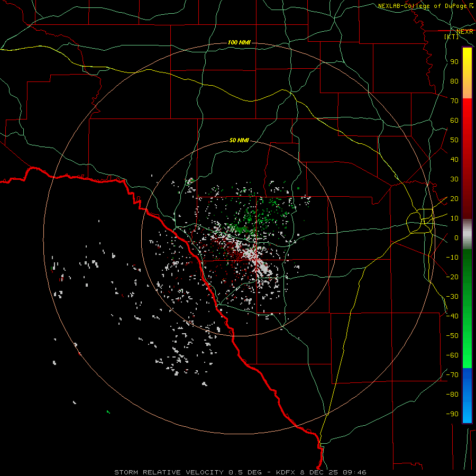Click the 09:46 timestamp in the footer
The image size is (476, 476).
click(354, 472)
